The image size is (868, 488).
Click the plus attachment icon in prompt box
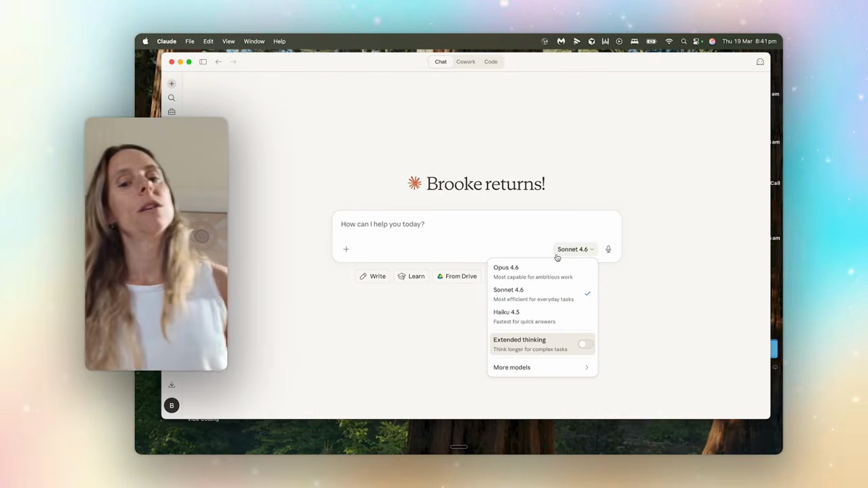click(346, 249)
